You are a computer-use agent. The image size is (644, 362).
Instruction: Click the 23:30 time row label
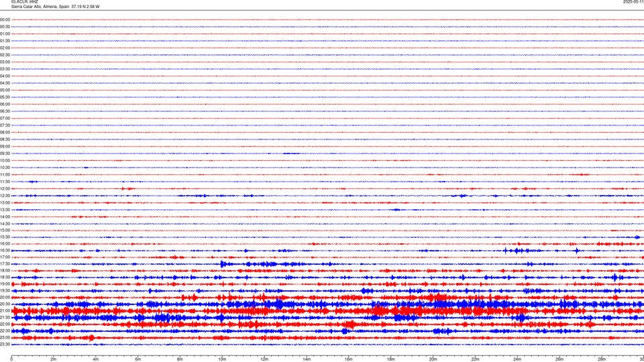click(5, 345)
